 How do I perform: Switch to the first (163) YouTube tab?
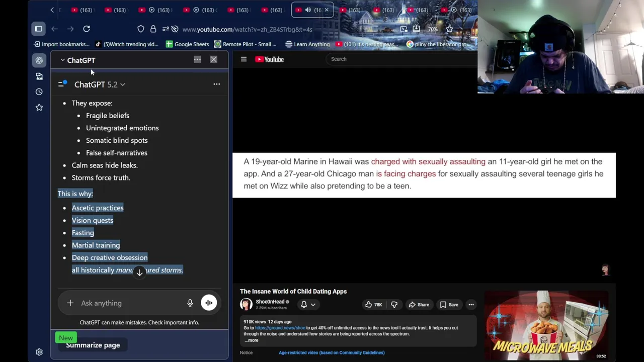82,10
